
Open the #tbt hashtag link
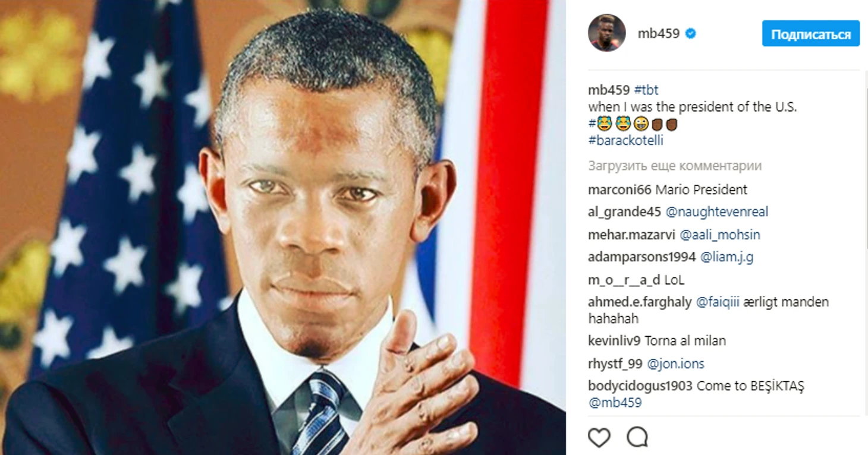(646, 90)
